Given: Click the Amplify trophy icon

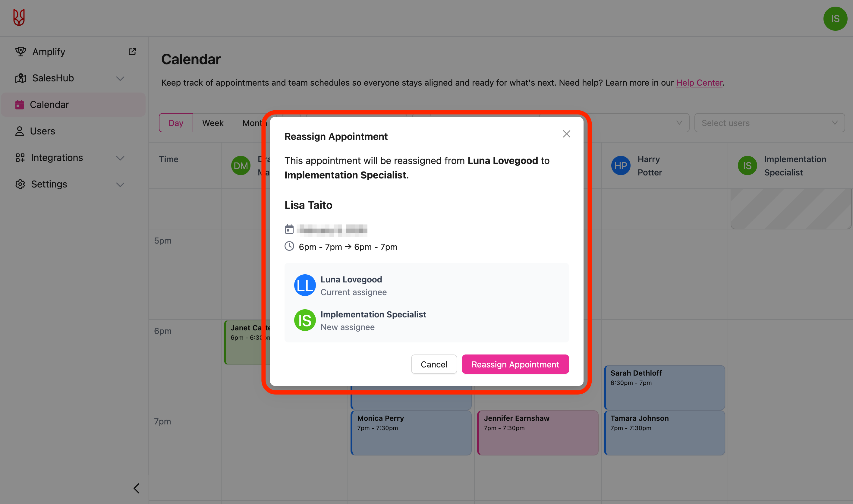Looking at the screenshot, I should coord(21,52).
